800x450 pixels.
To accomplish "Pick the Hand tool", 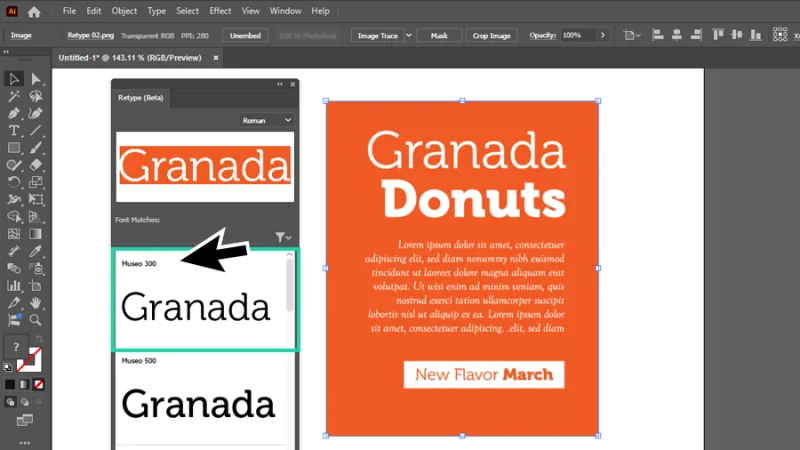I will pyautogui.click(x=36, y=303).
